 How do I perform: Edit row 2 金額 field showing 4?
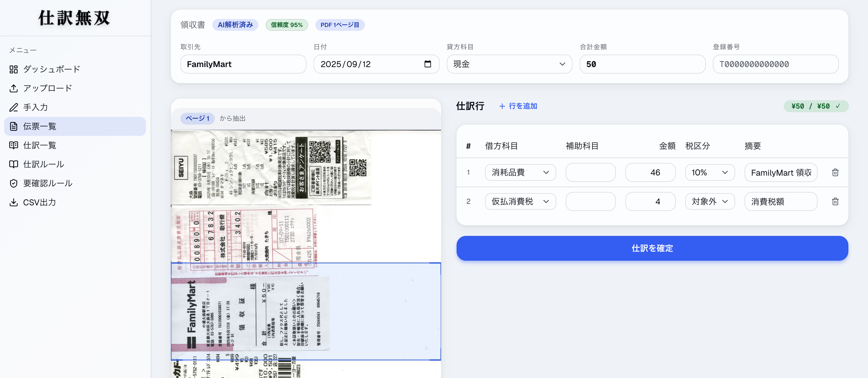[650, 201]
